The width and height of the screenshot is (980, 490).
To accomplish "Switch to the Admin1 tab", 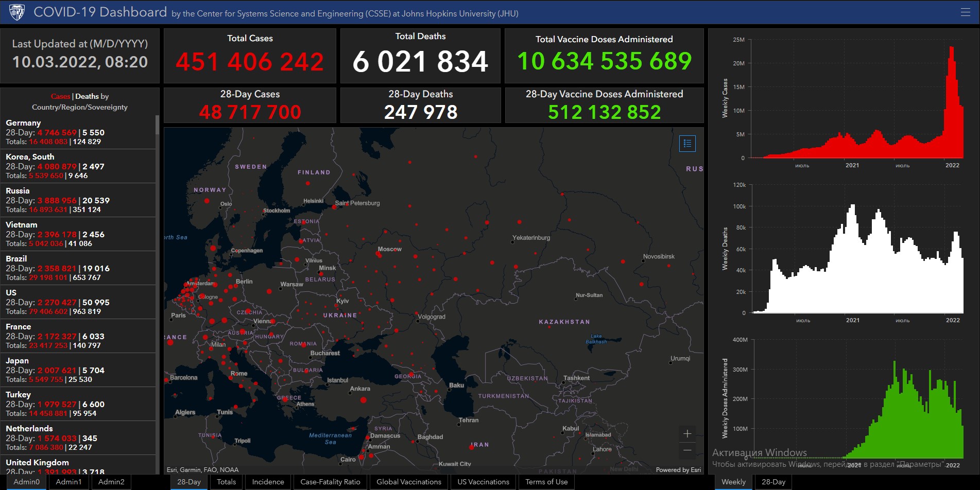I will 68,482.
